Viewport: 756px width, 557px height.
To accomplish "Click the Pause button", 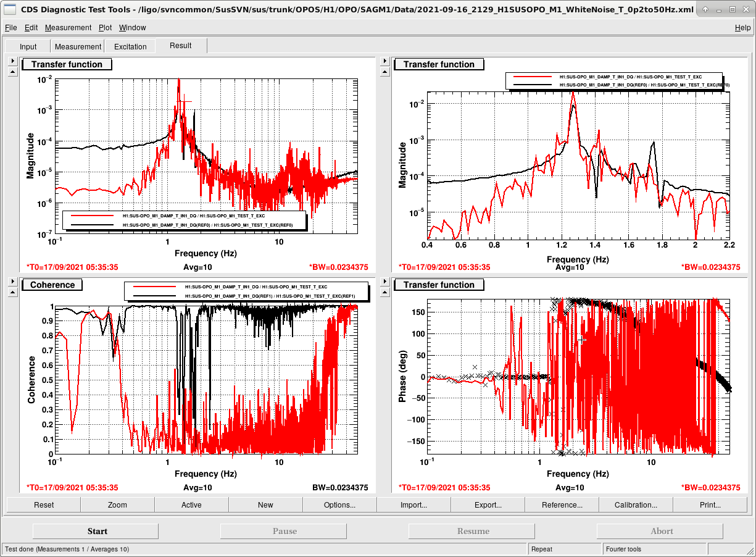I will pos(285,531).
